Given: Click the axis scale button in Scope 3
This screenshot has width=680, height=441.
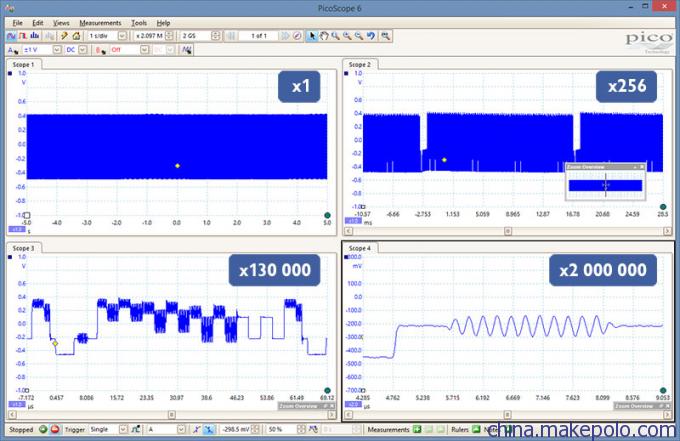Looking at the screenshot, I should (x=17, y=404).
